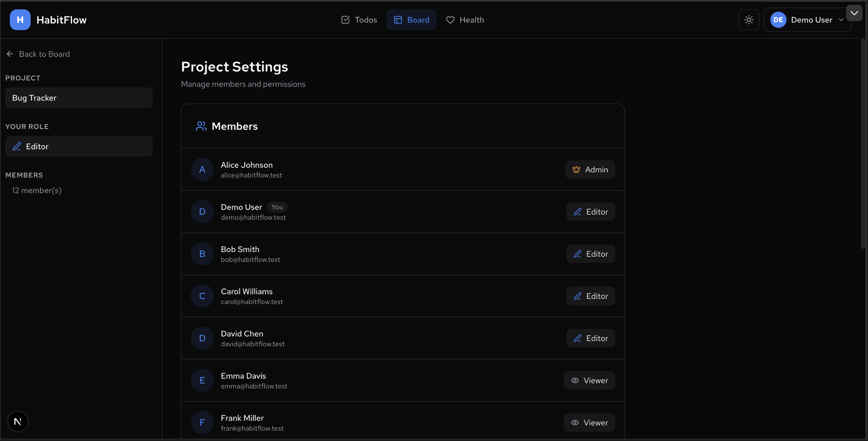This screenshot has height=441, width=868.
Task: Select the Bug Tracker project field
Action: [79, 98]
